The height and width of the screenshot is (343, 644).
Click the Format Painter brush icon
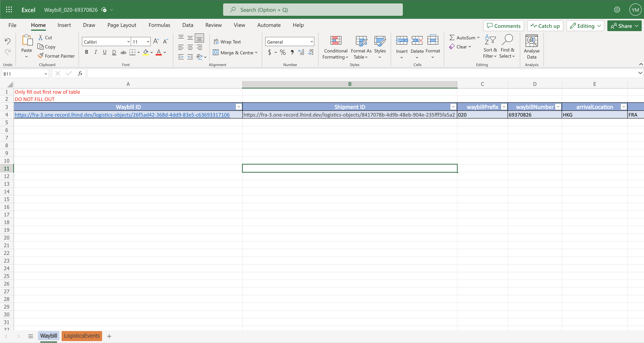pyautogui.click(x=40, y=56)
